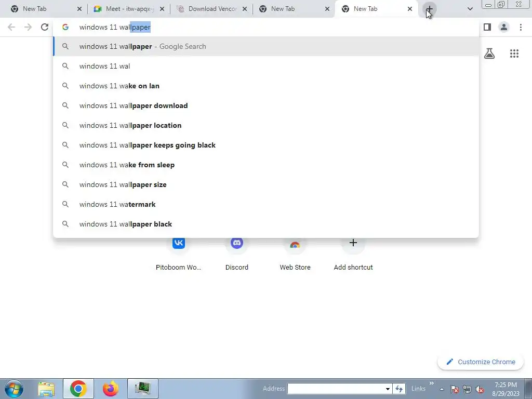Screen dimensions: 532x399
Task: Expand the taskbar Address dropdown arrow
Action: [388, 389]
